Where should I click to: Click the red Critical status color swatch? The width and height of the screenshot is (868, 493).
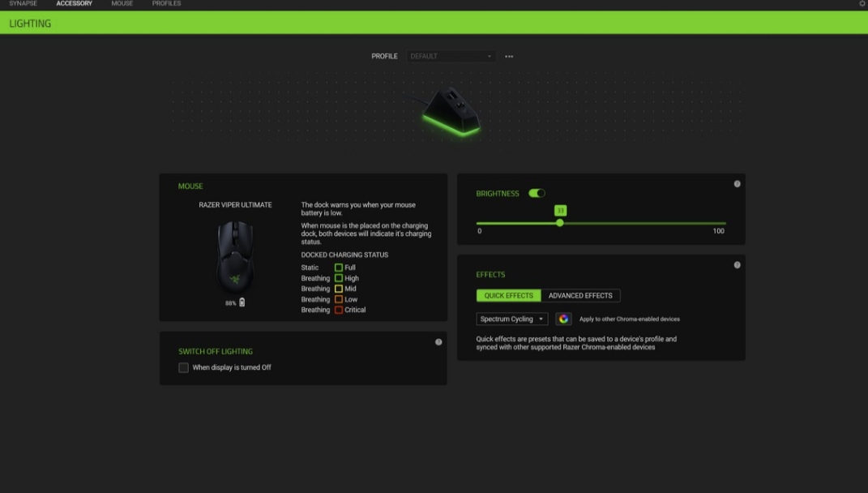tap(338, 310)
